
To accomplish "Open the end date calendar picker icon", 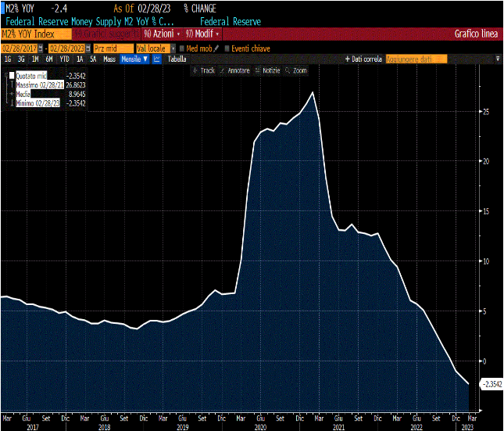I will [88, 48].
